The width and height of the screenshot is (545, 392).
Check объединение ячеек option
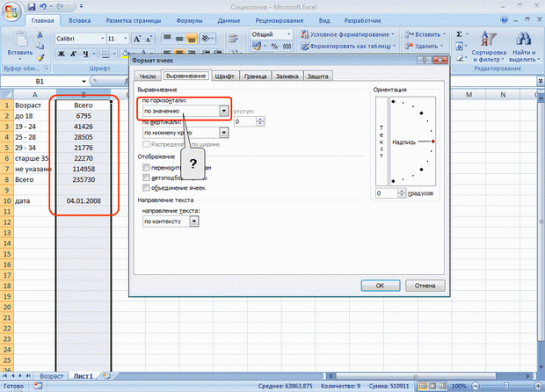146,188
